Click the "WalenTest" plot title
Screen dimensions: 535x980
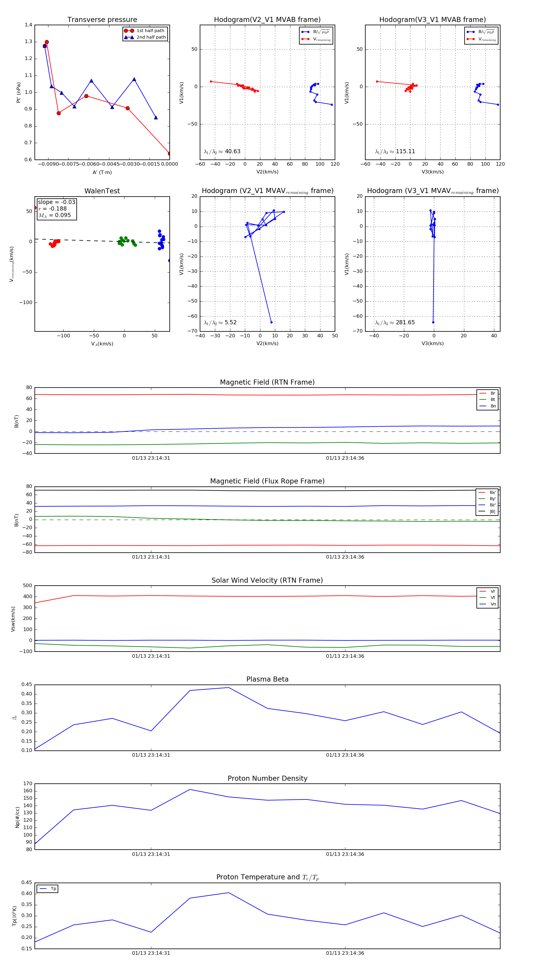(x=102, y=191)
